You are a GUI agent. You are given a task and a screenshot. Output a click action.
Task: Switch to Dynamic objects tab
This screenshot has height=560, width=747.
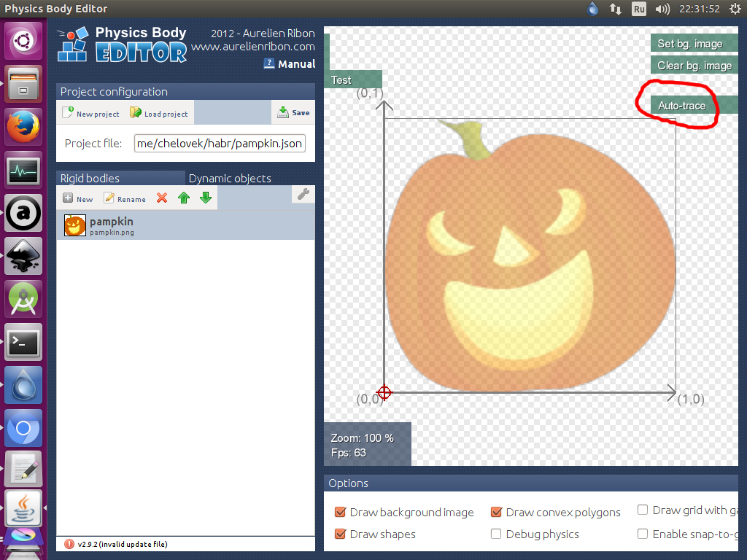[x=230, y=178]
